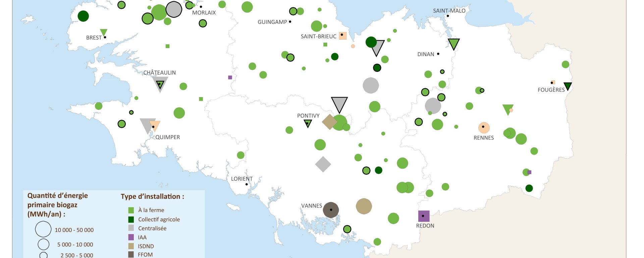This screenshot has height=258, width=644.
Task: Select the tan ISDND diamond beside Pontivy
Action: [329, 122]
